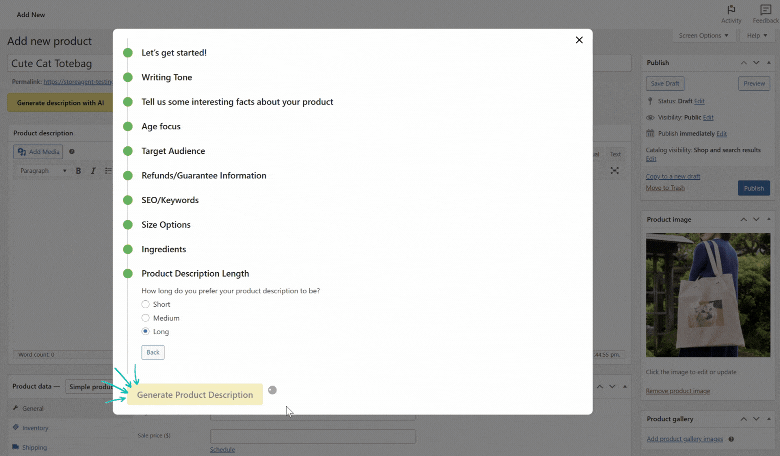This screenshot has height=456, width=780.
Task: Click Copy to a new draft link
Action: coord(673,176)
